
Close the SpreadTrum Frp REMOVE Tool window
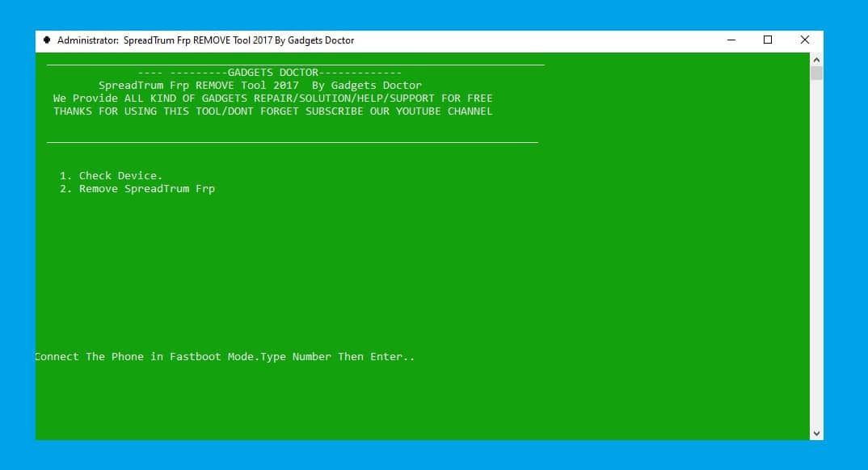(804, 40)
